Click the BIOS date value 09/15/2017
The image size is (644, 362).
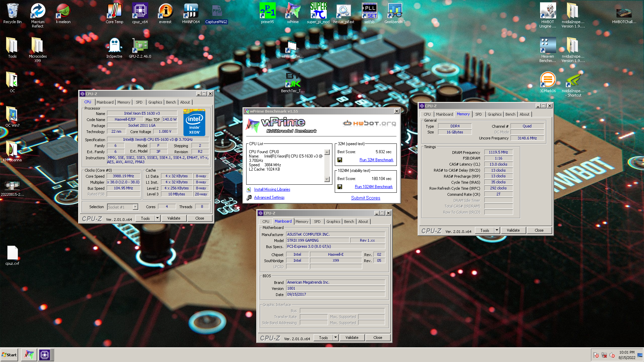coord(335,294)
